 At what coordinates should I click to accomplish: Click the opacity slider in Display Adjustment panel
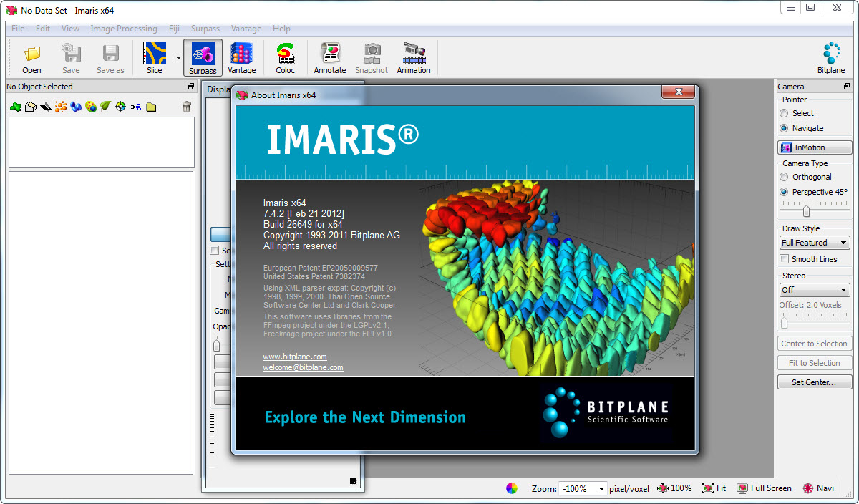[216, 345]
